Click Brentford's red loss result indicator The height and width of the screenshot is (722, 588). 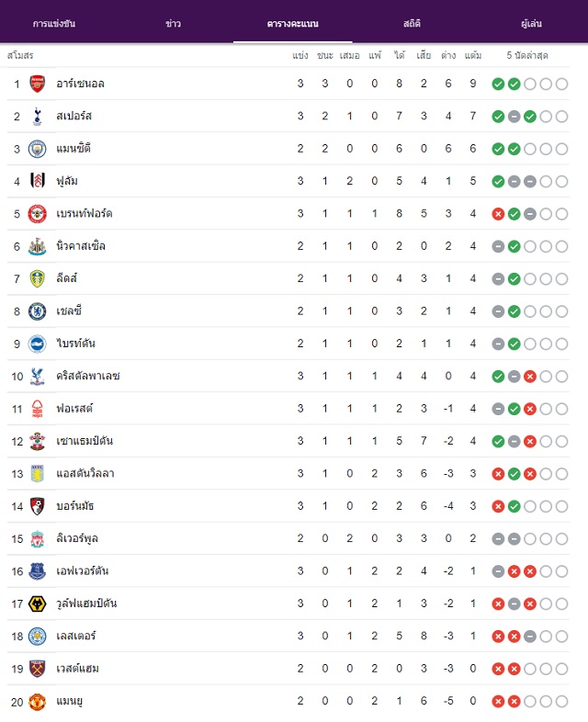click(x=498, y=214)
